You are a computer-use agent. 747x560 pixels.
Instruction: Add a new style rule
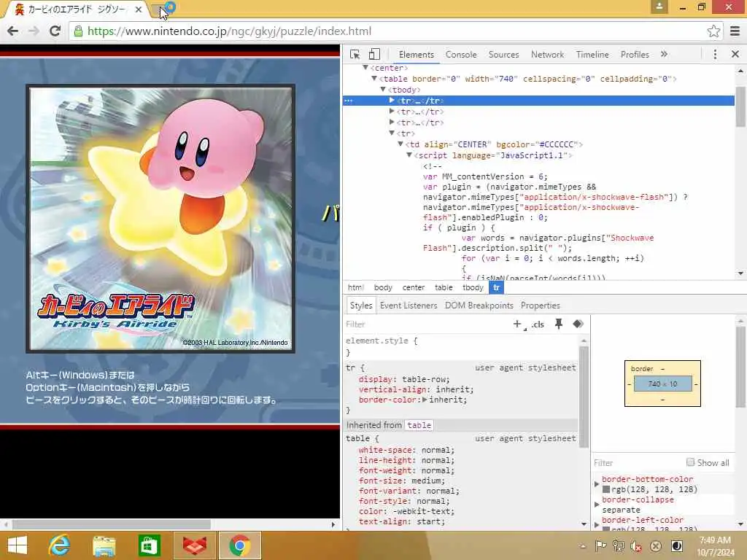click(517, 324)
